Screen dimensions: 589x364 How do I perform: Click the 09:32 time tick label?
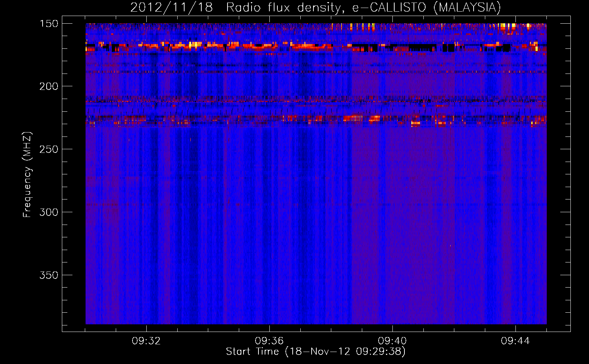146,341
